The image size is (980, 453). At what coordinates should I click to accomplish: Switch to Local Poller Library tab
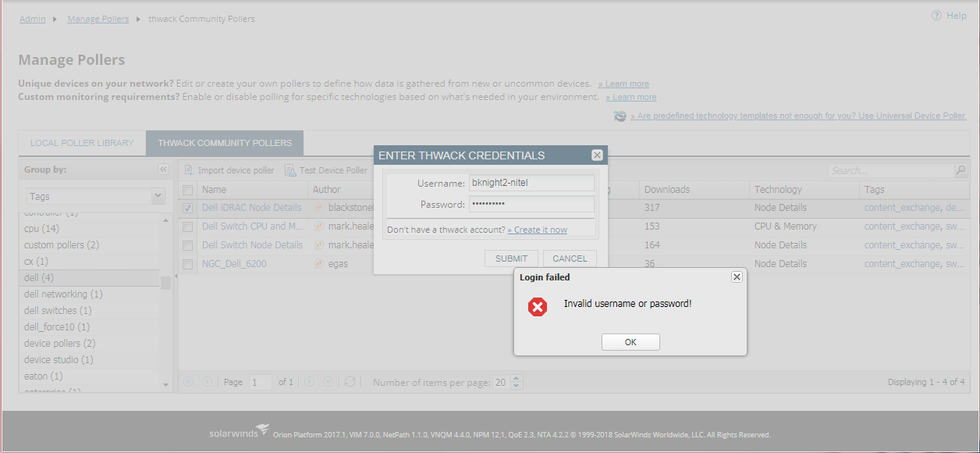coord(82,143)
